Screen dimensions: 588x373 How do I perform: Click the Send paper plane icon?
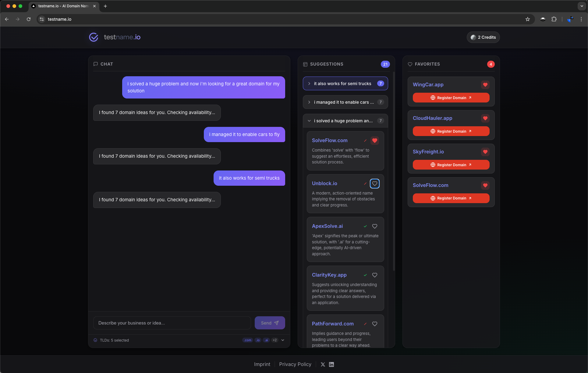(276, 323)
